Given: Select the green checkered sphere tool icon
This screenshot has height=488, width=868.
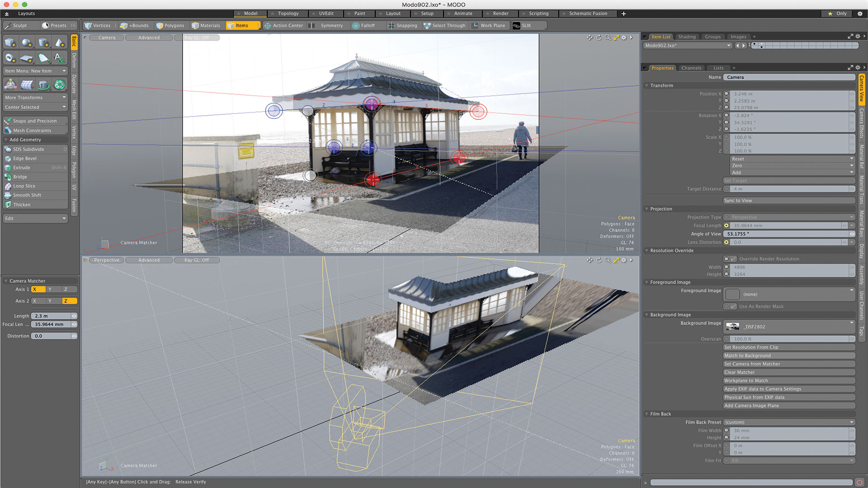Looking at the screenshot, I should [x=60, y=84].
